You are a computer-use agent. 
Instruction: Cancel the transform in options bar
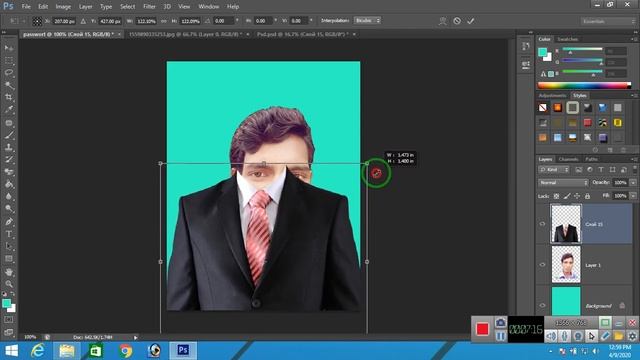click(x=457, y=21)
